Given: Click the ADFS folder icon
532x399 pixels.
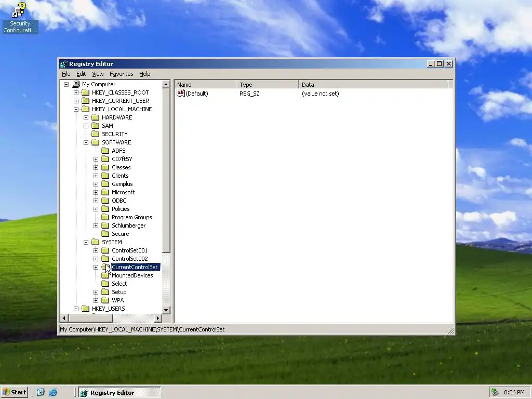Looking at the screenshot, I should pos(105,151).
